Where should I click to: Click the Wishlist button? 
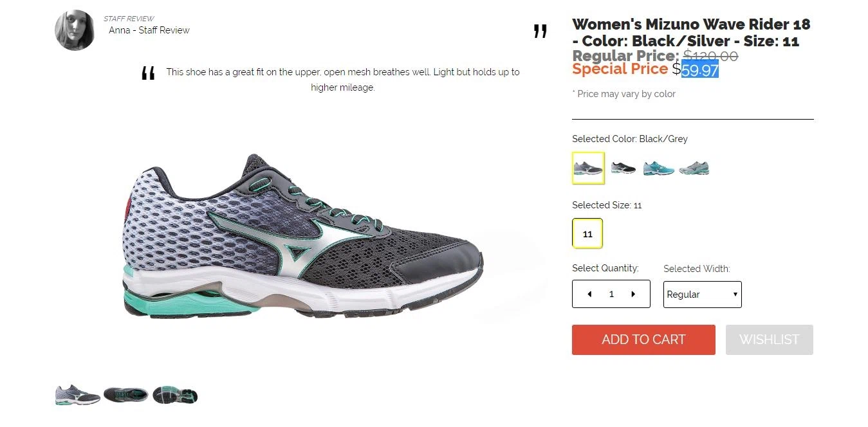[769, 340]
